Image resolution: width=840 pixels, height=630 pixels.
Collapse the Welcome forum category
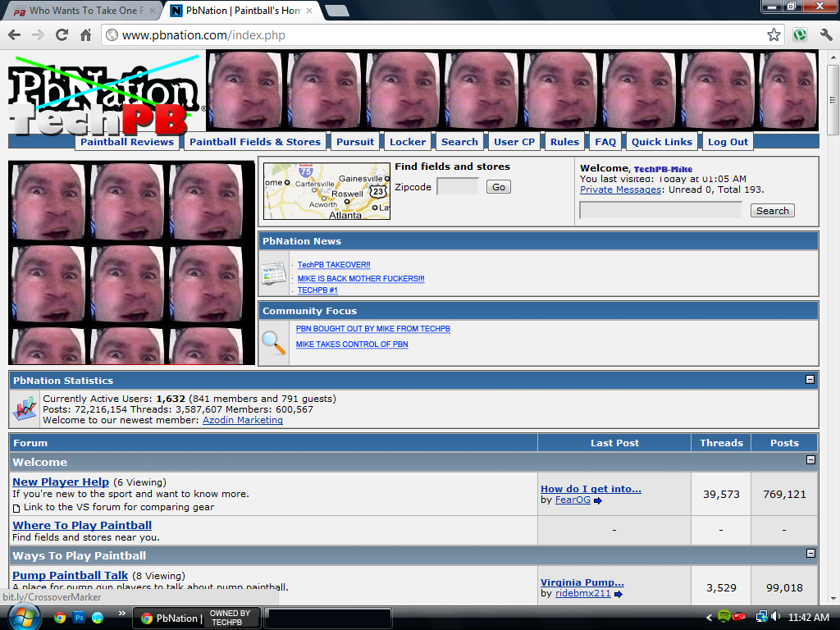click(x=810, y=459)
